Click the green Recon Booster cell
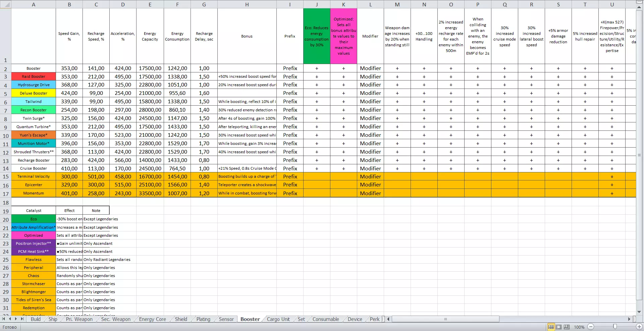This screenshot has height=331, width=644. (34, 110)
